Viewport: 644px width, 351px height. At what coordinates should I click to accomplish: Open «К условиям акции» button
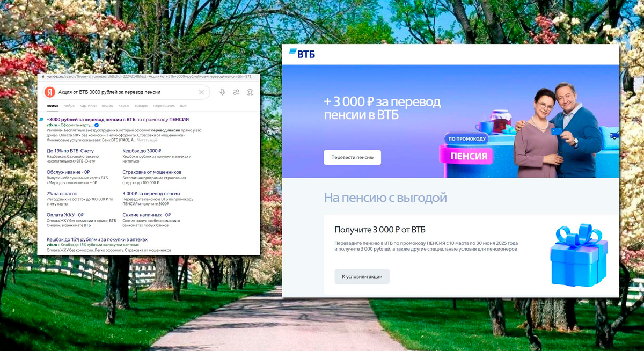coord(362,276)
